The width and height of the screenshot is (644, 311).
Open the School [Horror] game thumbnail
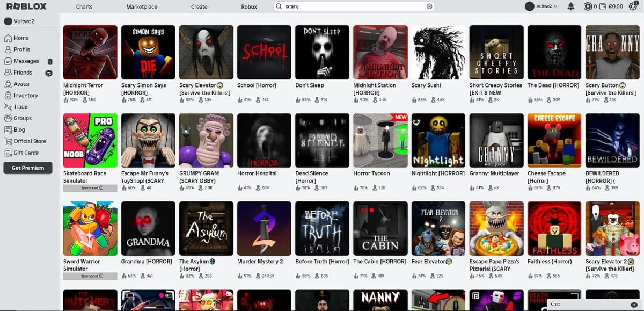pyautogui.click(x=264, y=52)
